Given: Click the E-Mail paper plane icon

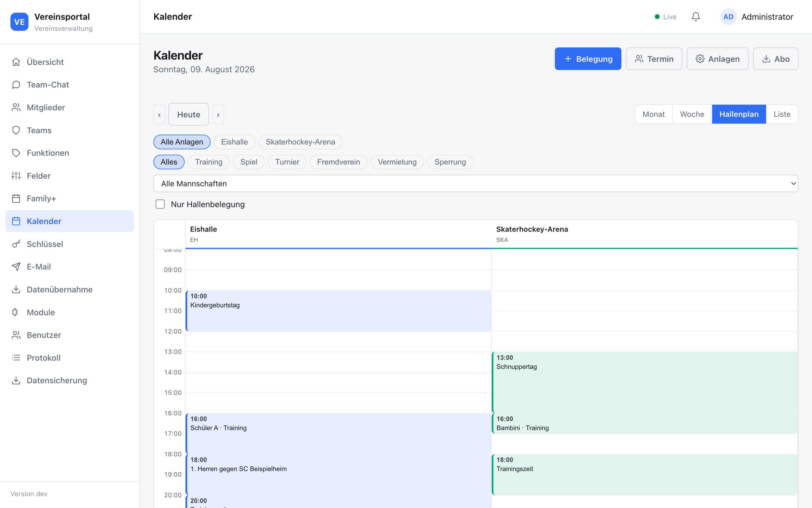Looking at the screenshot, I should (x=16, y=267).
